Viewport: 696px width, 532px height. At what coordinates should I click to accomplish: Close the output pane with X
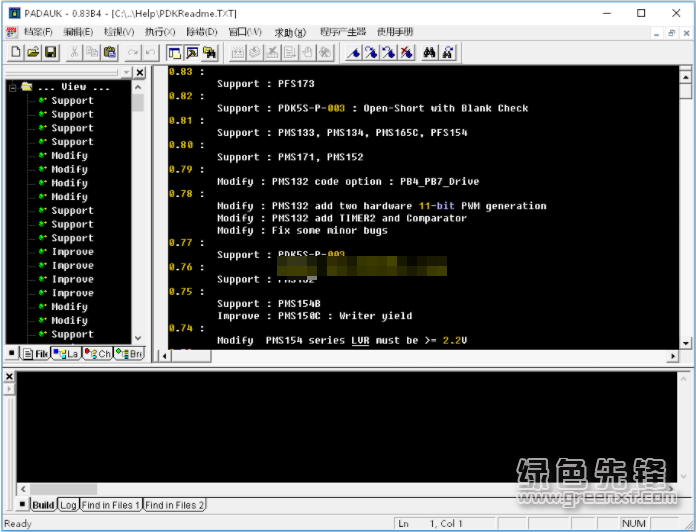[9, 377]
